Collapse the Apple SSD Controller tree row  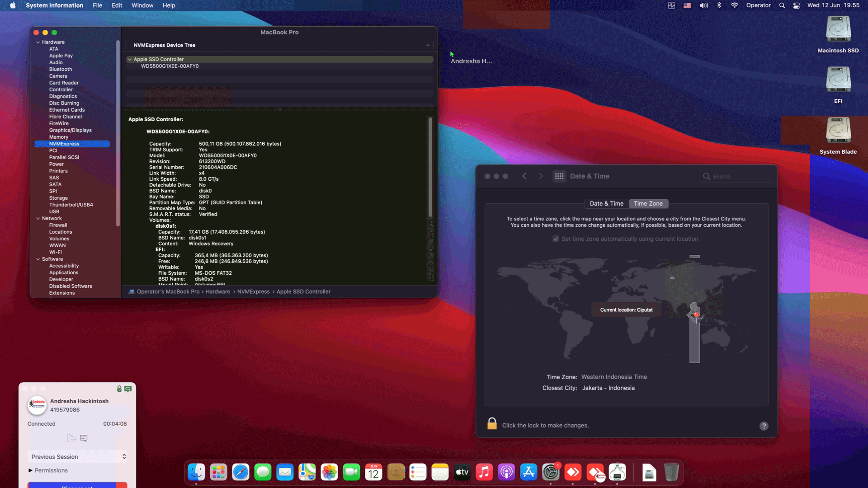click(130, 59)
